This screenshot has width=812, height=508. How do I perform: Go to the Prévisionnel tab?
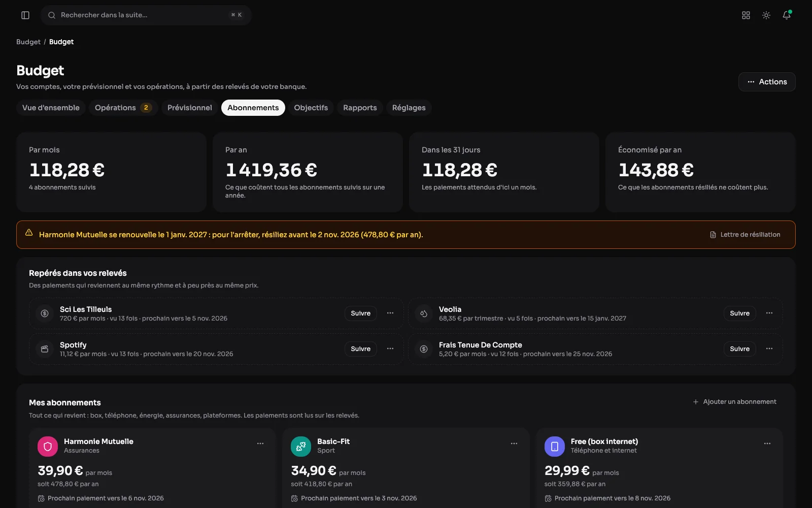[x=190, y=108]
